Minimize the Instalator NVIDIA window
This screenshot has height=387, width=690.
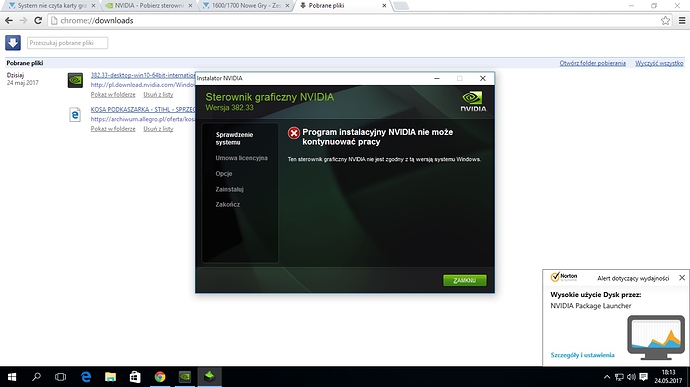click(x=437, y=78)
